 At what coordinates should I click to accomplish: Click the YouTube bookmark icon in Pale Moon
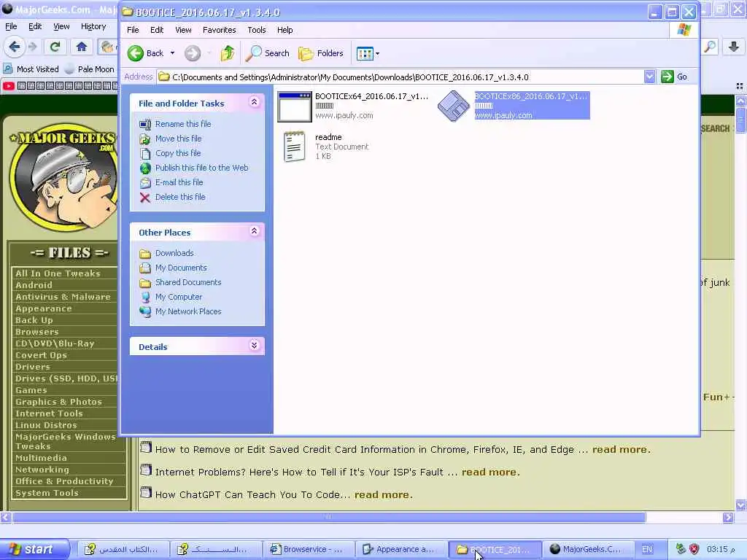point(9,86)
